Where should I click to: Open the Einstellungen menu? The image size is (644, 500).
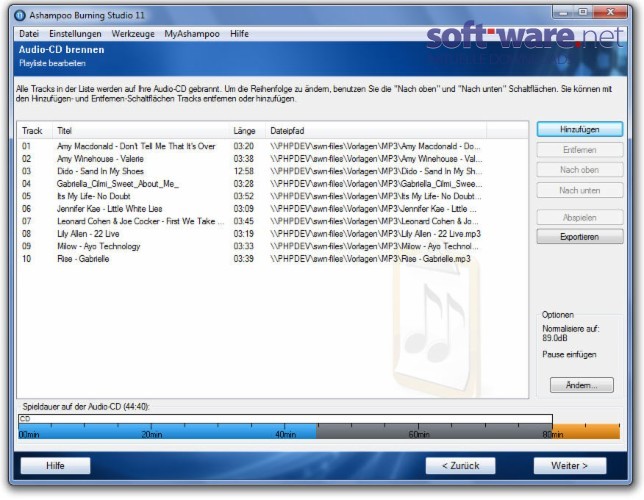[x=75, y=34]
